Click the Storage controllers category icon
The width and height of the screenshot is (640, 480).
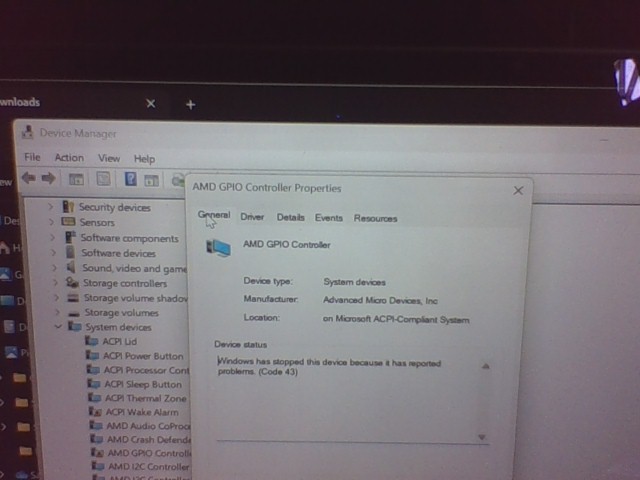[72, 282]
